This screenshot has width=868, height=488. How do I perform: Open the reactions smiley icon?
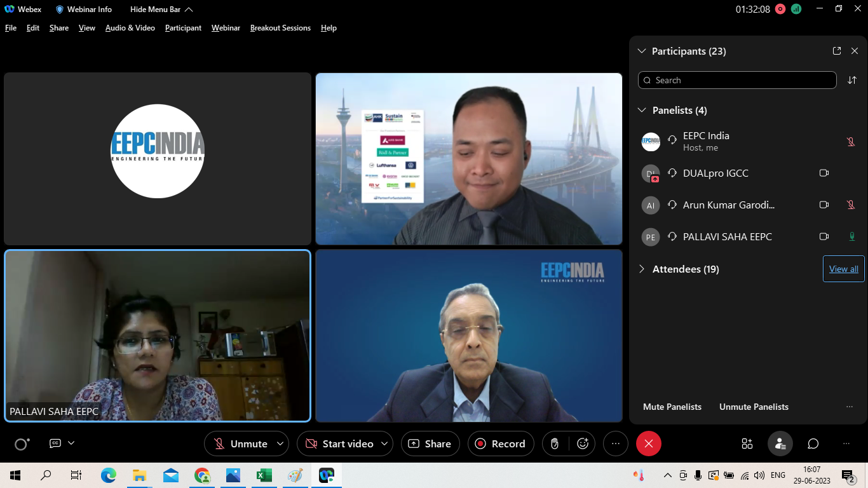[x=583, y=444]
